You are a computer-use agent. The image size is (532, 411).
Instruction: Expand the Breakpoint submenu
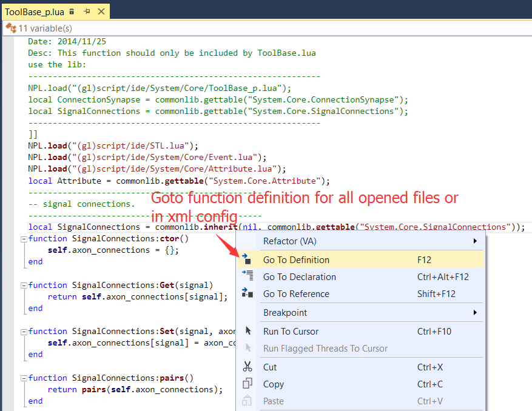coord(285,313)
